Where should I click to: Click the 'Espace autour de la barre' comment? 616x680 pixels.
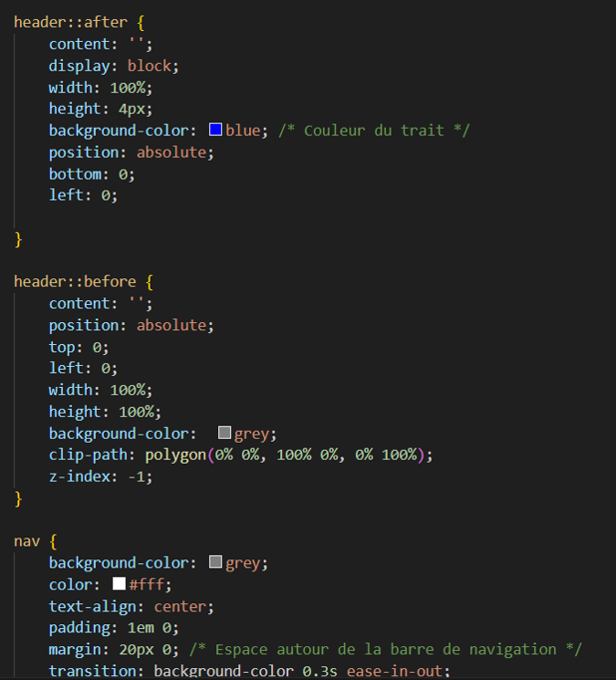click(386, 649)
